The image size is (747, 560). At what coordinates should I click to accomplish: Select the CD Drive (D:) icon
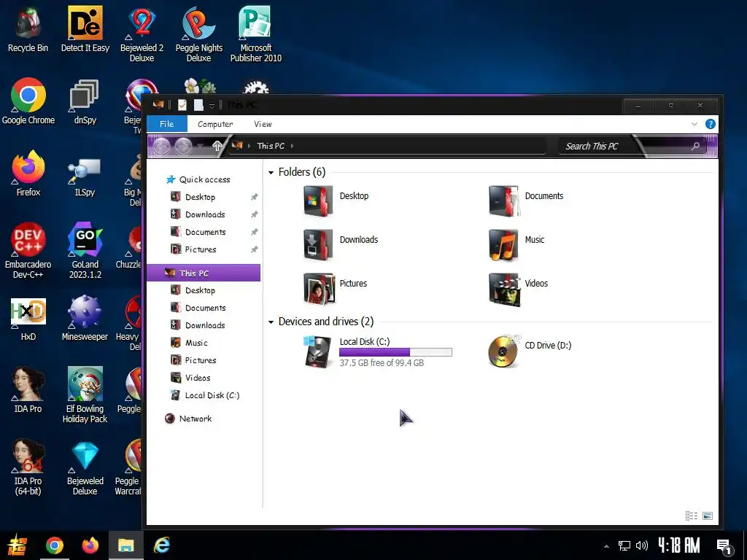click(503, 351)
